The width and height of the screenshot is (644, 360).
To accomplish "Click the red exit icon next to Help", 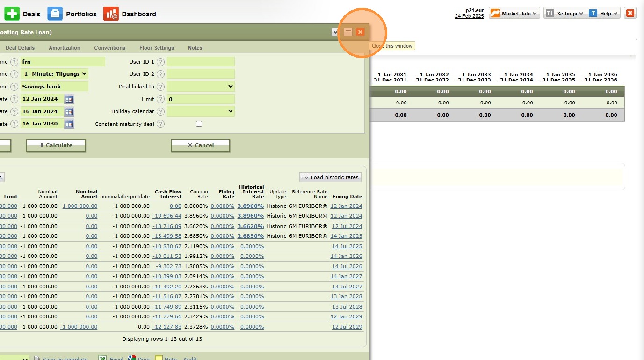I will tap(630, 13).
